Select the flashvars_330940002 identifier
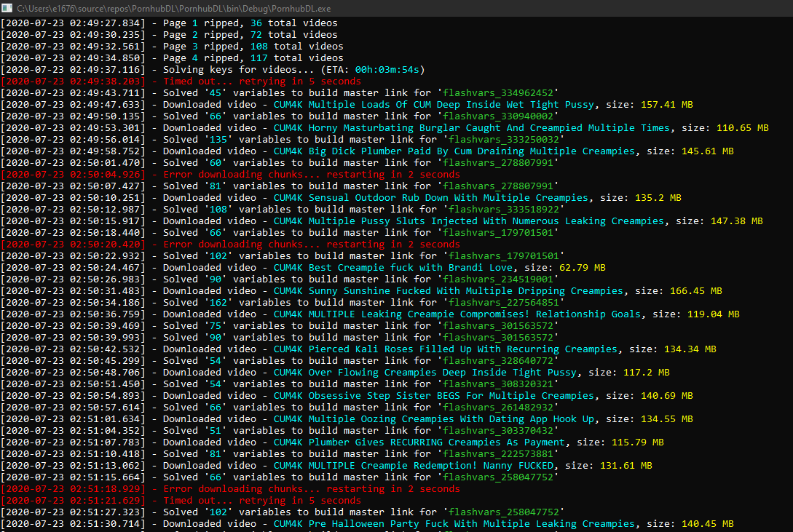The width and height of the screenshot is (793, 532). (x=500, y=116)
